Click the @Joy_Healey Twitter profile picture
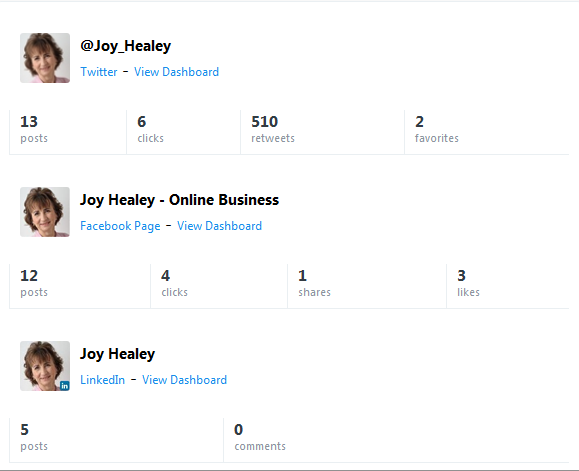Screen dimensions: 579x471 pos(45,58)
